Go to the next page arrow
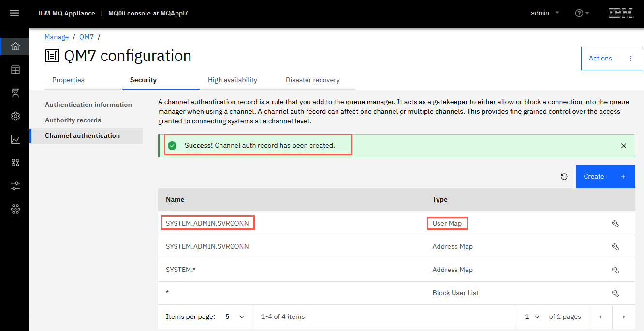Image resolution: width=644 pixels, height=331 pixels. (624, 317)
